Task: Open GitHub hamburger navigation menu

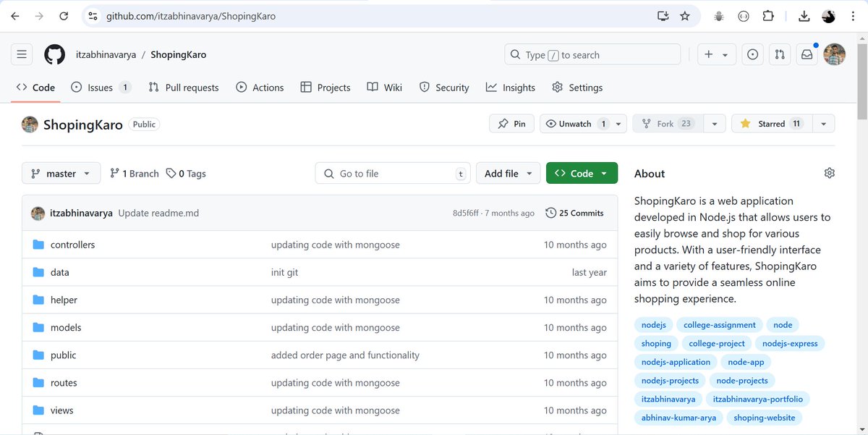Action: point(22,54)
